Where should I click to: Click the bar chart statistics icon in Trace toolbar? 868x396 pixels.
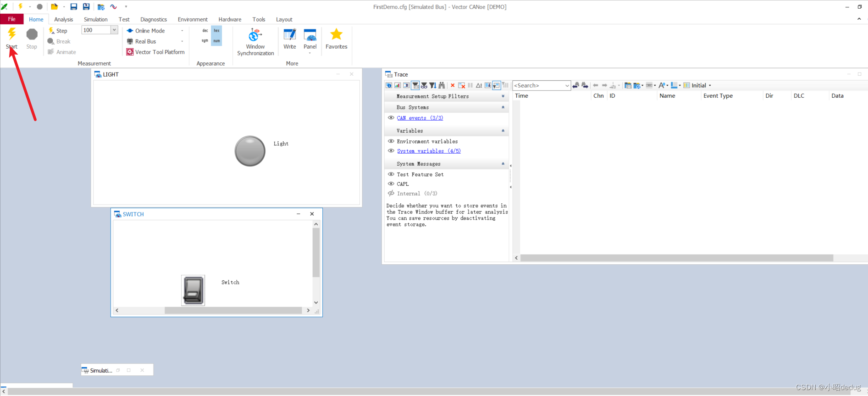pos(398,85)
